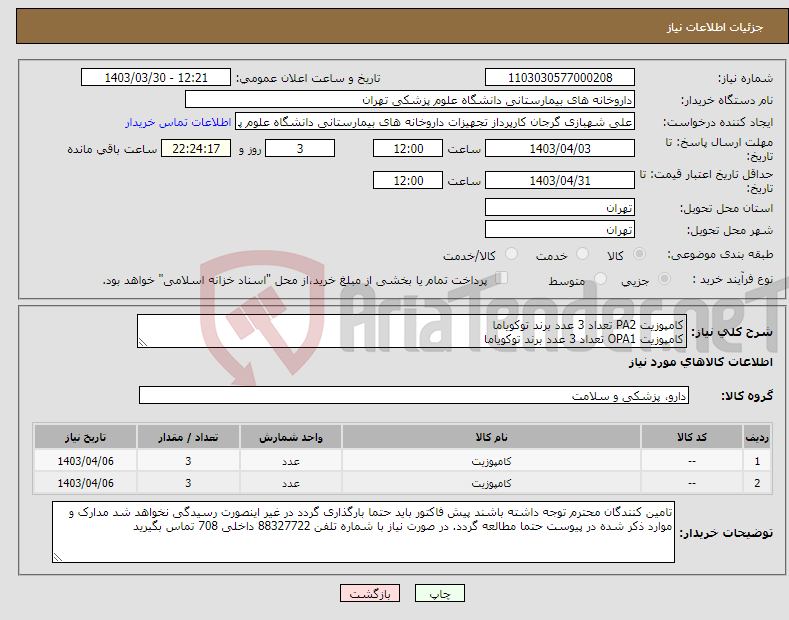Click the price validity date 1403/04/31
The width and height of the screenshot is (789, 620).
pyautogui.click(x=560, y=180)
